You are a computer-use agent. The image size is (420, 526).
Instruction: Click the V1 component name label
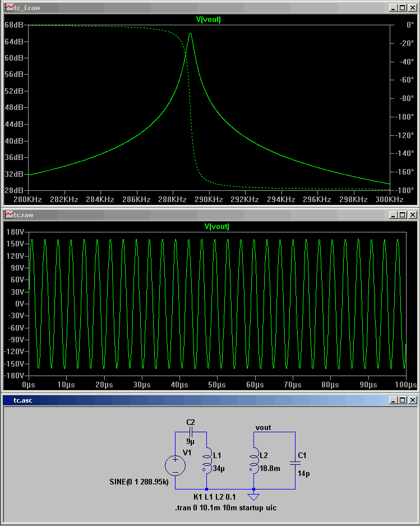pos(187,452)
